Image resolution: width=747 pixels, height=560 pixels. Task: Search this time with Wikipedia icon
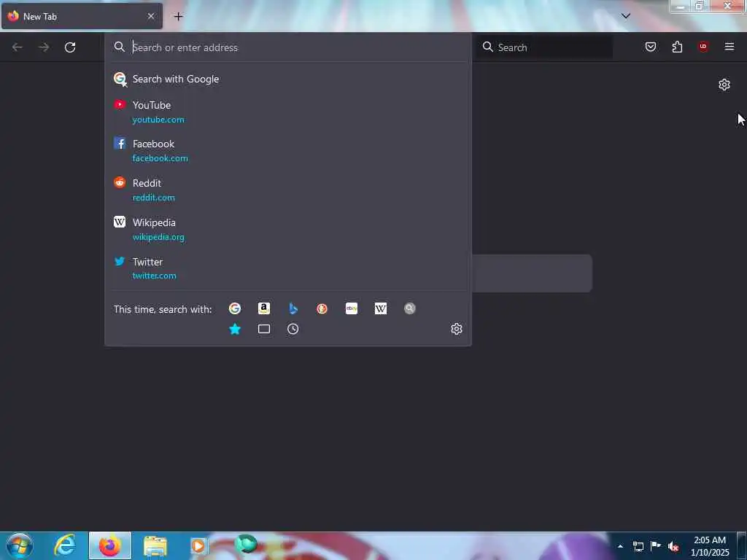coord(381,308)
